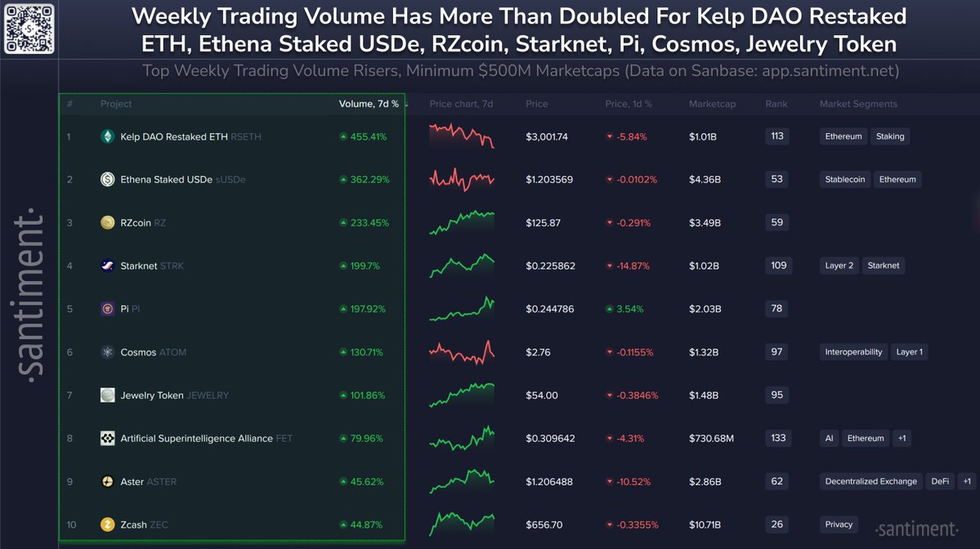Sort by the Volume, 7d % column
Viewport: 980px width, 549px height.
(x=369, y=105)
